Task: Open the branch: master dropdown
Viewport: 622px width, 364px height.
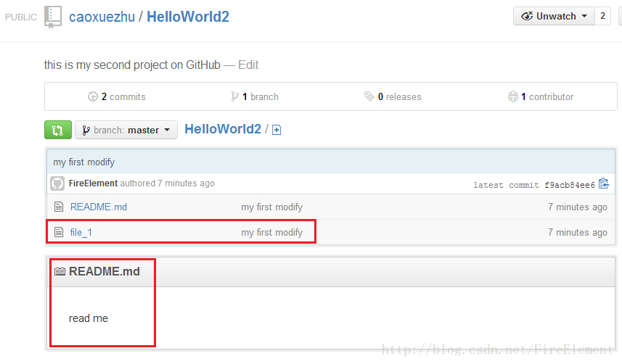Action: 126,130
